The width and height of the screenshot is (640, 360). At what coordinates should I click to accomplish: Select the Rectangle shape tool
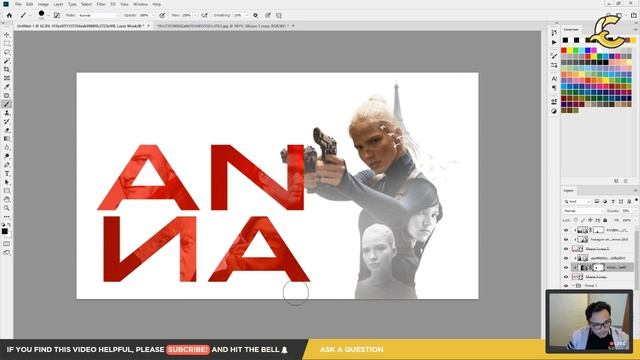(x=7, y=191)
